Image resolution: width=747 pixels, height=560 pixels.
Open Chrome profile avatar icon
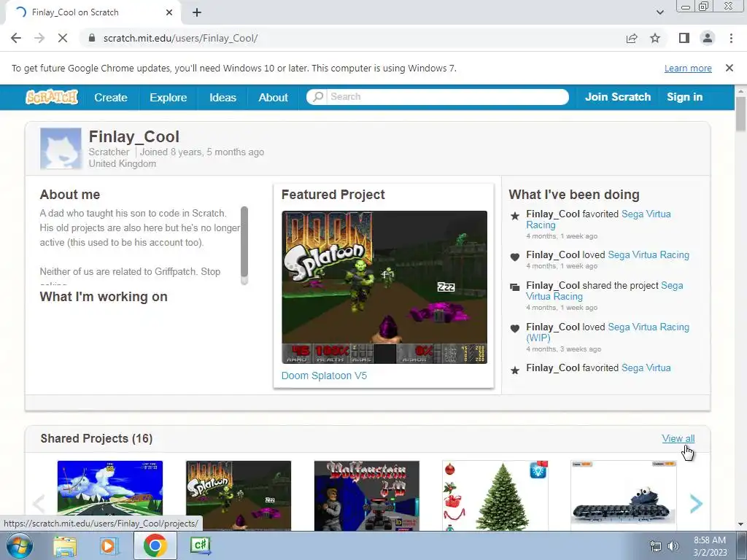coord(708,38)
